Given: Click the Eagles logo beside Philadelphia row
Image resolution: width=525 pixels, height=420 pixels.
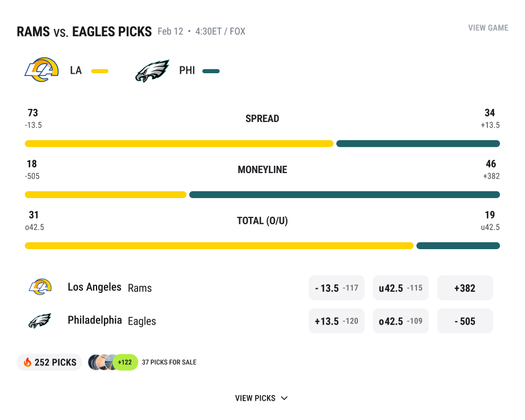Looking at the screenshot, I should (x=40, y=321).
